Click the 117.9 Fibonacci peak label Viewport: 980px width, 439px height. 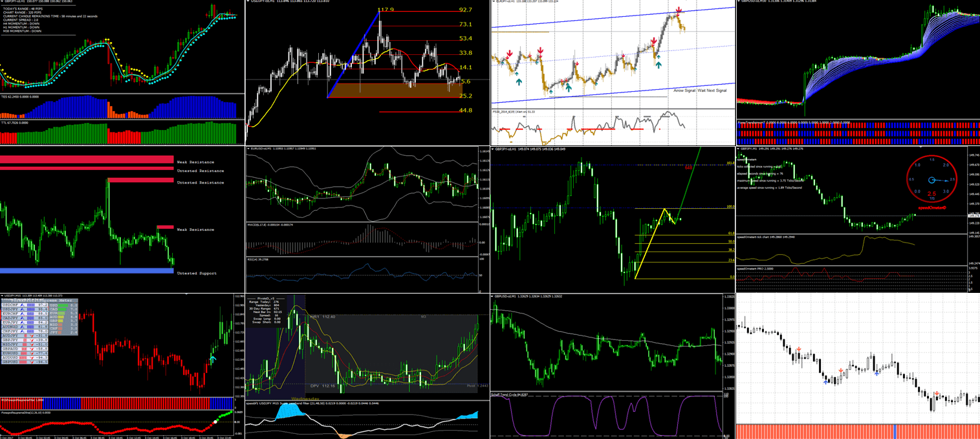coord(386,10)
